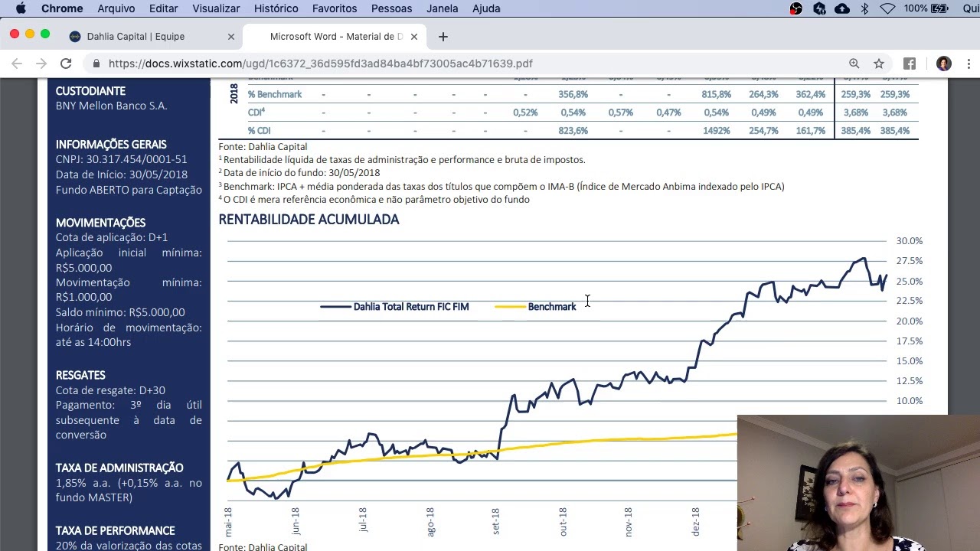Open the Pessoas menu

coord(391,8)
